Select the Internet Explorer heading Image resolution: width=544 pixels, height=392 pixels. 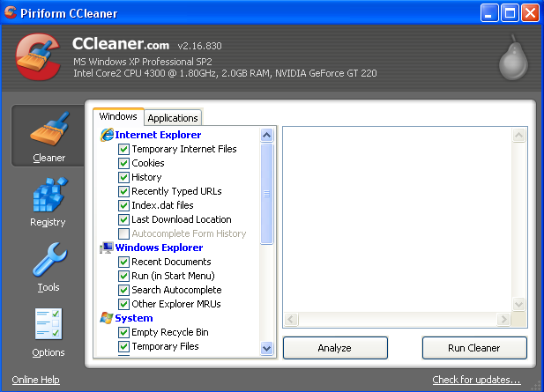click(x=158, y=135)
